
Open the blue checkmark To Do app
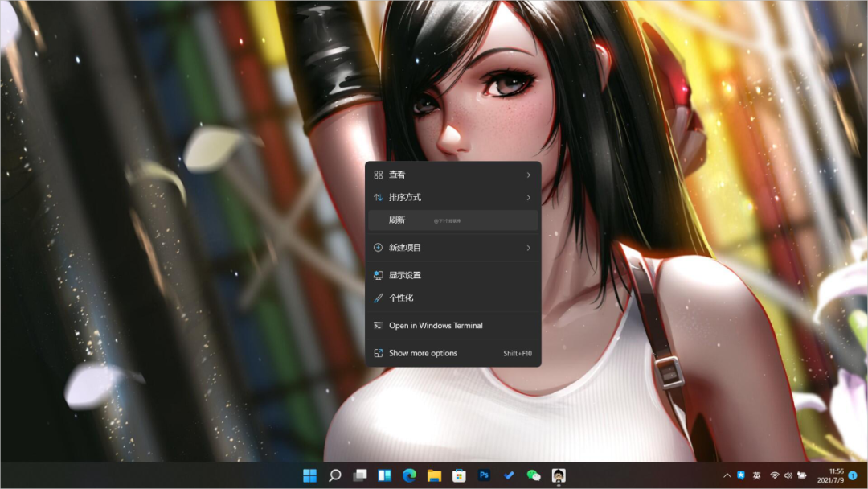tap(509, 475)
